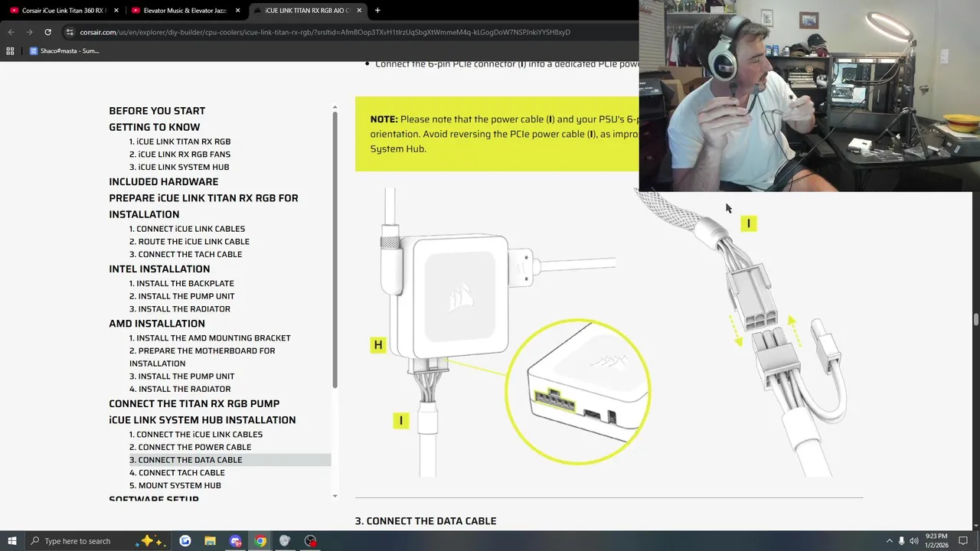The height and width of the screenshot is (551, 980).
Task: Jump to CONNECT THE TITAN RX RGB PUMP
Action: 194,404
